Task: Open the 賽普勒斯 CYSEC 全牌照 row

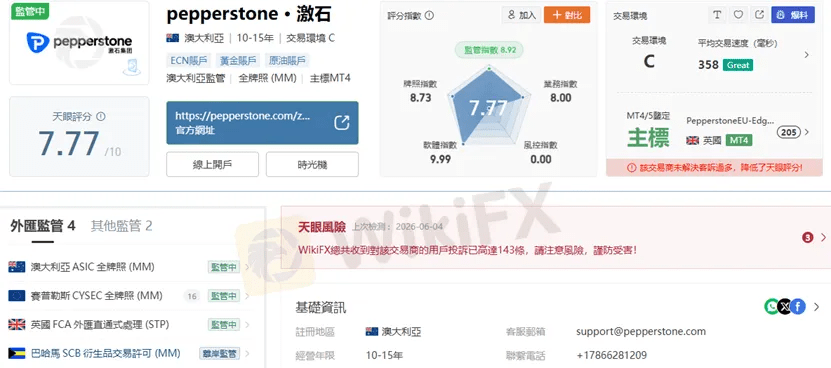Action: 130,296
